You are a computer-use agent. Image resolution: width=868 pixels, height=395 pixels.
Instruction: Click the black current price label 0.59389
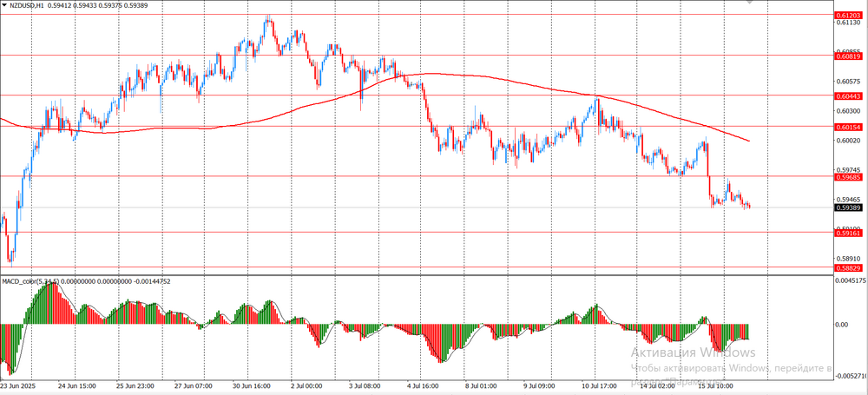click(x=848, y=208)
